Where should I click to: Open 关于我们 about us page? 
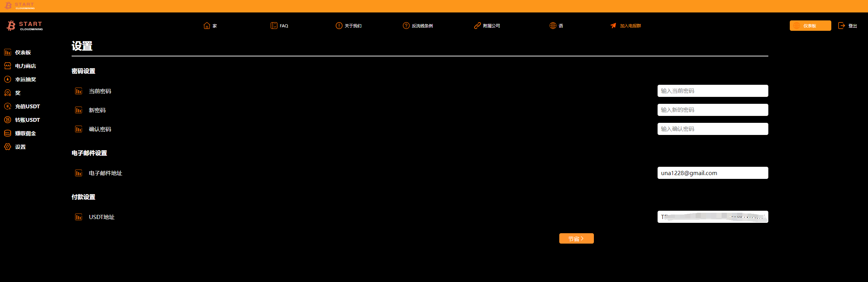(349, 26)
